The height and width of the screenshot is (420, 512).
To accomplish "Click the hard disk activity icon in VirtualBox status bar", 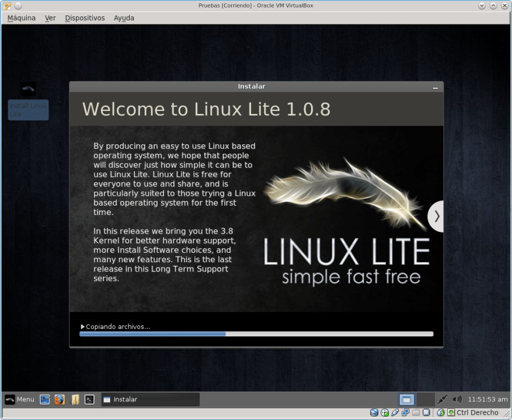I will pos(374,412).
